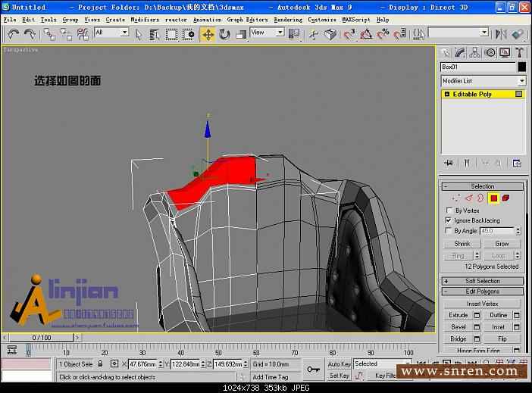
Task: Uncheck Ignore Backfacing
Action: (449, 220)
